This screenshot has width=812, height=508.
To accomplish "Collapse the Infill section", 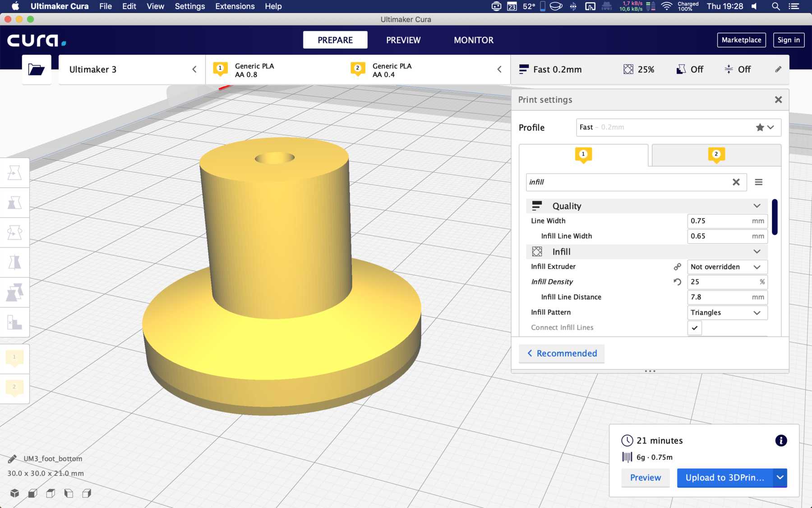I will coord(647,252).
